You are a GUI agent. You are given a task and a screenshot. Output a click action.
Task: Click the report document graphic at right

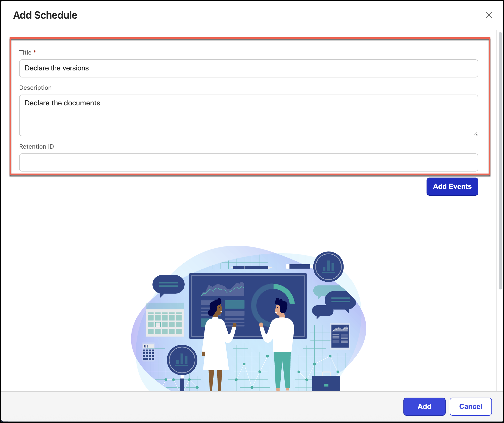tap(340, 336)
